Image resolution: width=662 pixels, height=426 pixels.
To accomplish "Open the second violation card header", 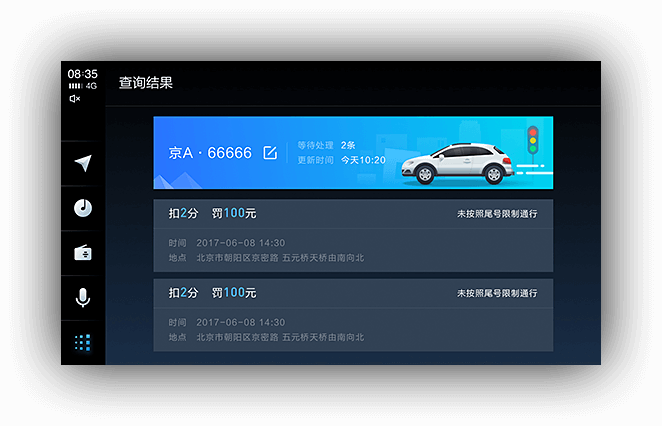I will pyautogui.click(x=353, y=293).
